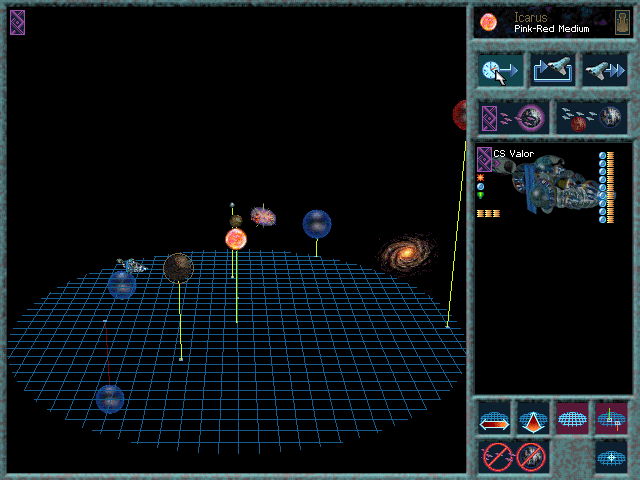
Task: Select the red star at the map edge
Action: point(460,115)
